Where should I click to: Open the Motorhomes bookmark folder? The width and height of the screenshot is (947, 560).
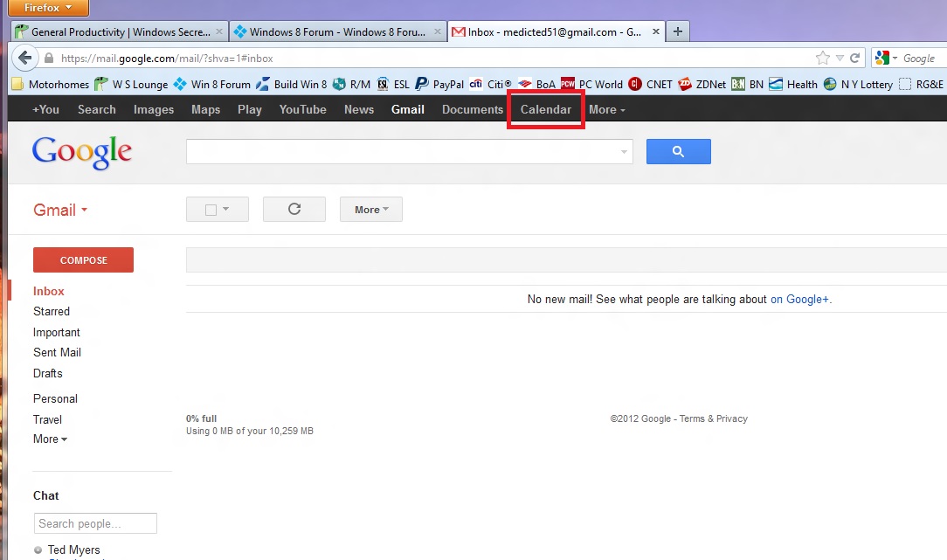(50, 85)
